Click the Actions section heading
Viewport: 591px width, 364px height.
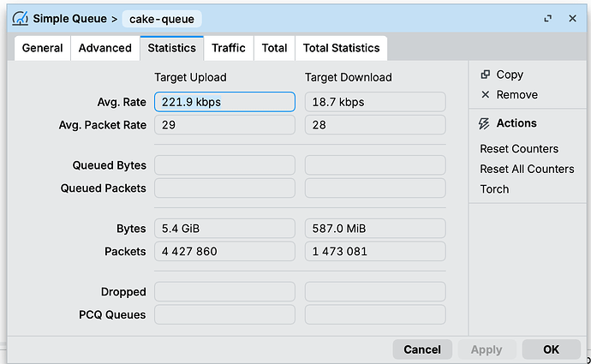516,123
